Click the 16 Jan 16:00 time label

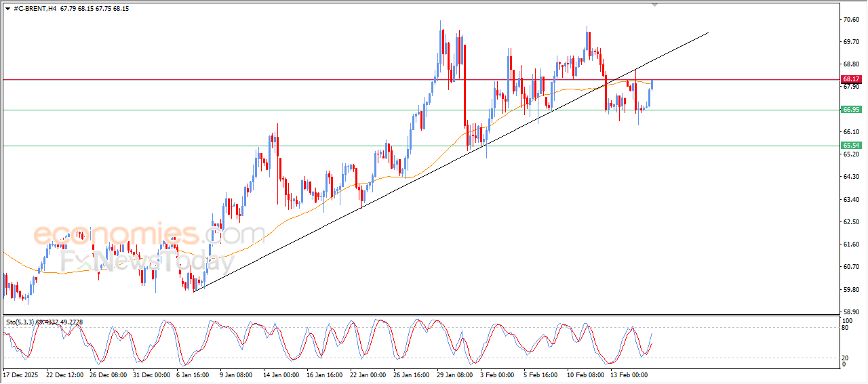(324, 375)
